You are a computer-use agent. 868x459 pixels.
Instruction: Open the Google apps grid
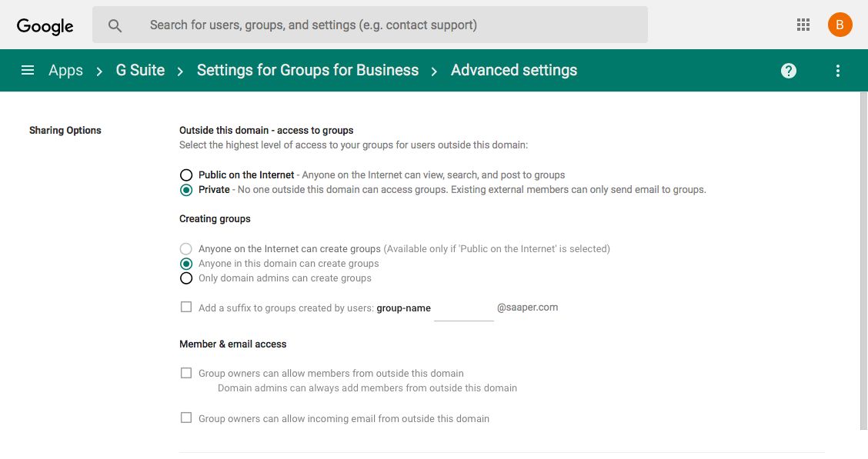(803, 25)
